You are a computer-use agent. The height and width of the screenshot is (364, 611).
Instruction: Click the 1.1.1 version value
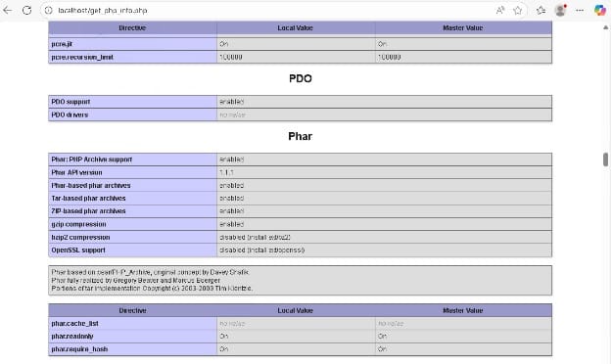pos(226,172)
